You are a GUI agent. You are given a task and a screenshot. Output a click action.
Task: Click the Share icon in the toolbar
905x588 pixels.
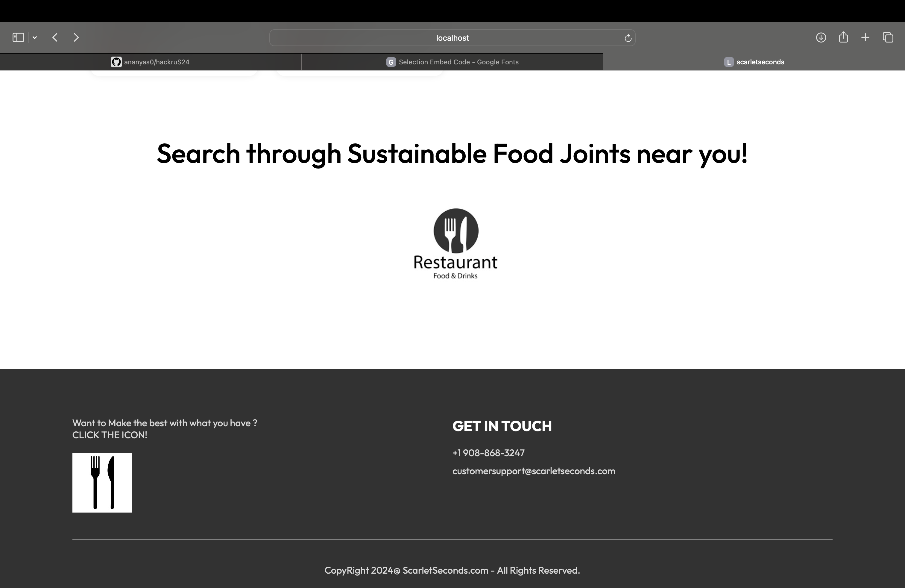(x=843, y=37)
